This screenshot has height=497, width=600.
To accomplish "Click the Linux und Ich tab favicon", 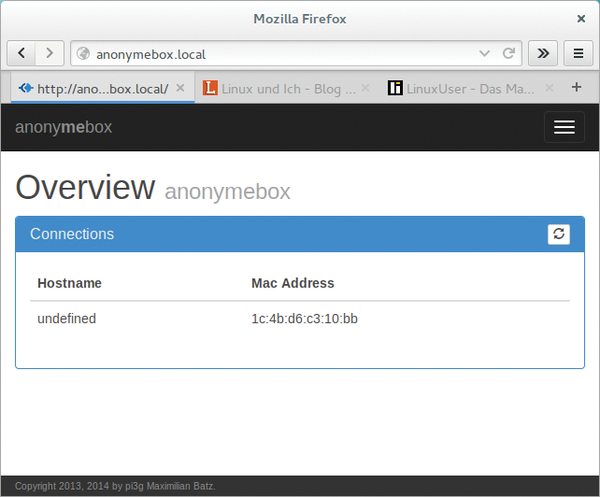I will [210, 88].
